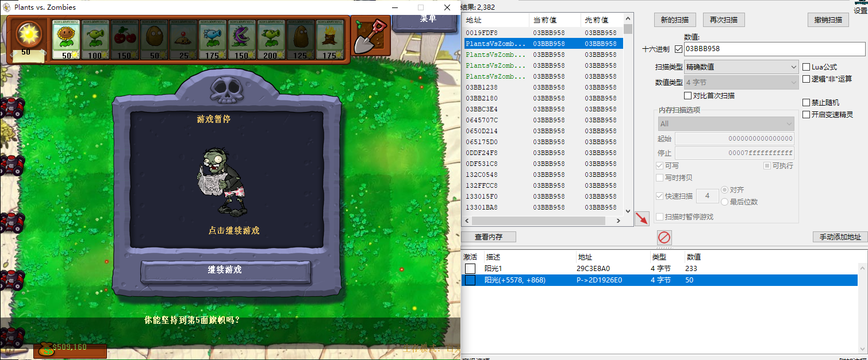
Task: Select result address 132C0548
Action: [482, 175]
